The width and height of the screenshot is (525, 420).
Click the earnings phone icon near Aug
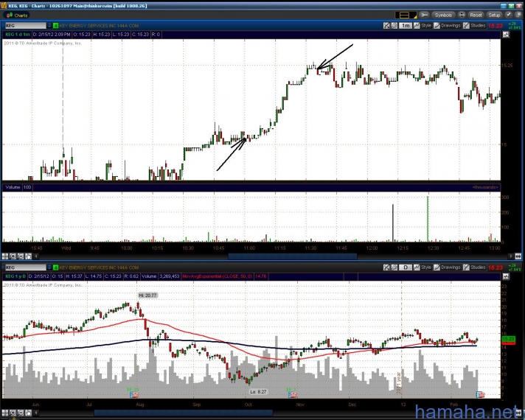click(x=134, y=395)
